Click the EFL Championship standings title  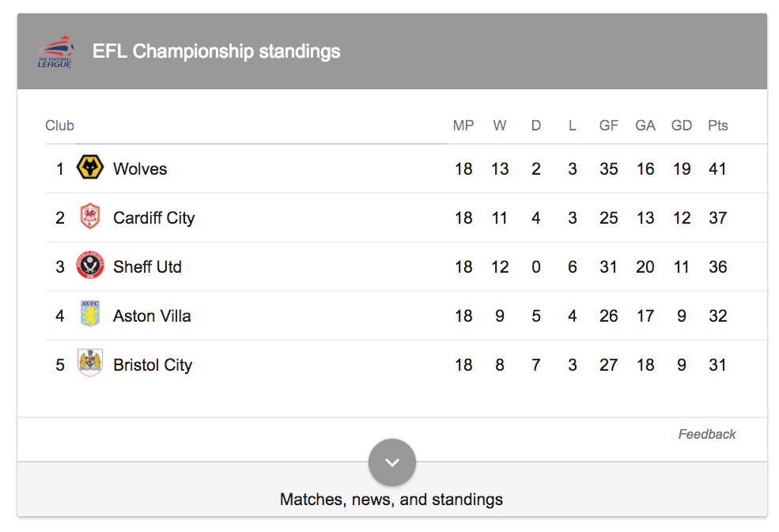217,51
